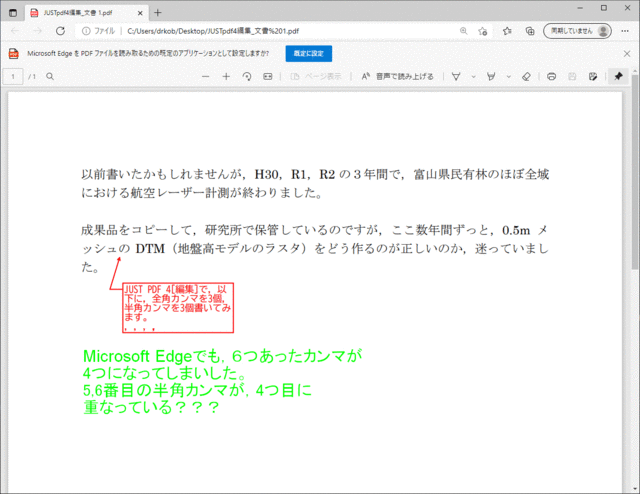Image resolution: width=640 pixels, height=494 pixels.
Task: Toggle the pin toolbar button
Action: (618, 76)
